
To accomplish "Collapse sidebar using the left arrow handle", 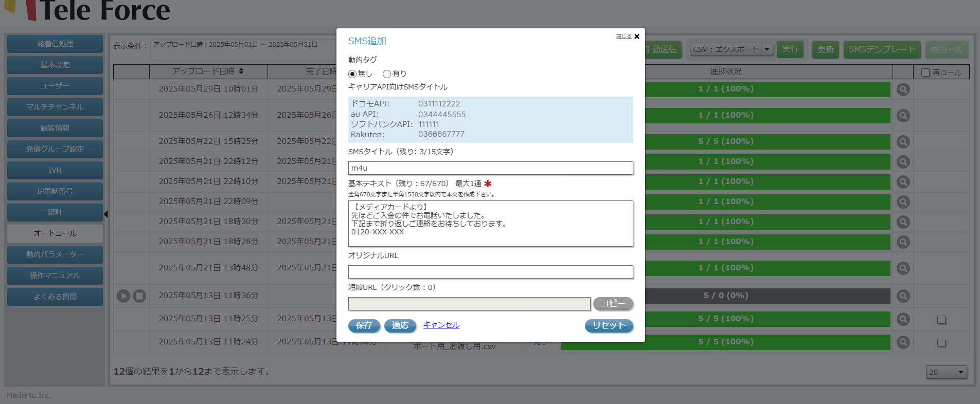I will pos(106,214).
